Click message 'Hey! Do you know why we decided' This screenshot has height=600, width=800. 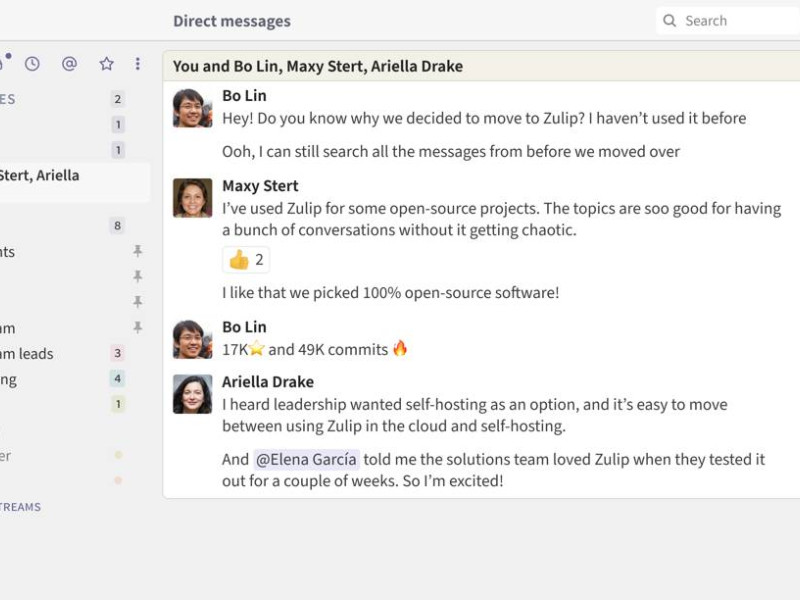tap(484, 118)
